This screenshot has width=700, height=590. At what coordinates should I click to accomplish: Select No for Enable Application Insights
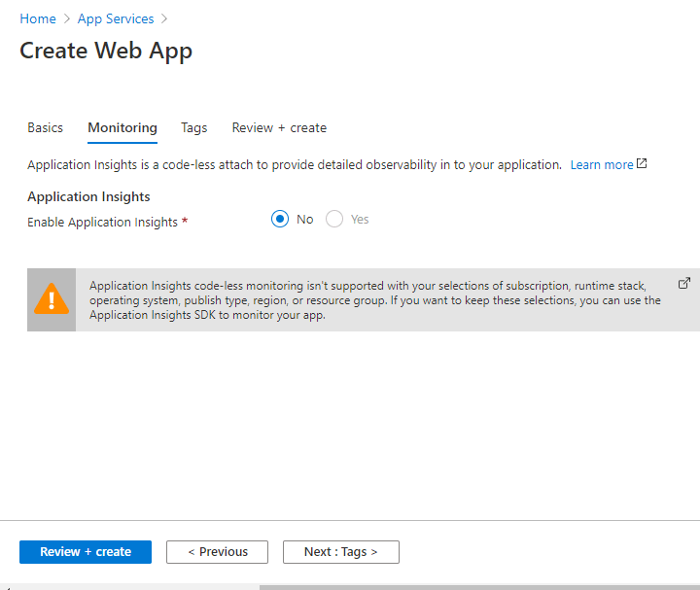click(x=280, y=219)
